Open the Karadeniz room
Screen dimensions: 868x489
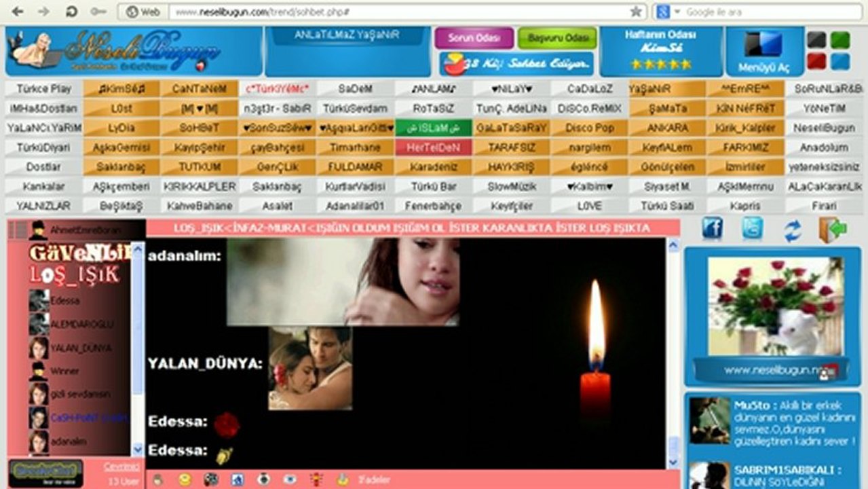[x=434, y=166]
